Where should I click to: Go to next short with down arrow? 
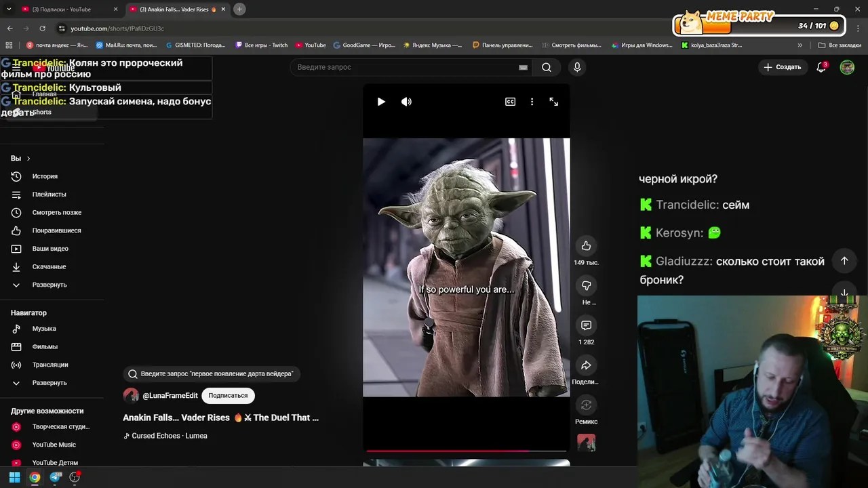coord(844,293)
